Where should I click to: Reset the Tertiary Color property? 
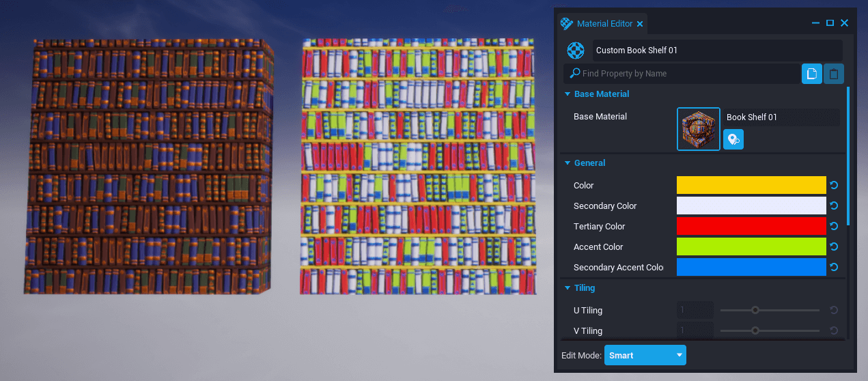pos(834,226)
